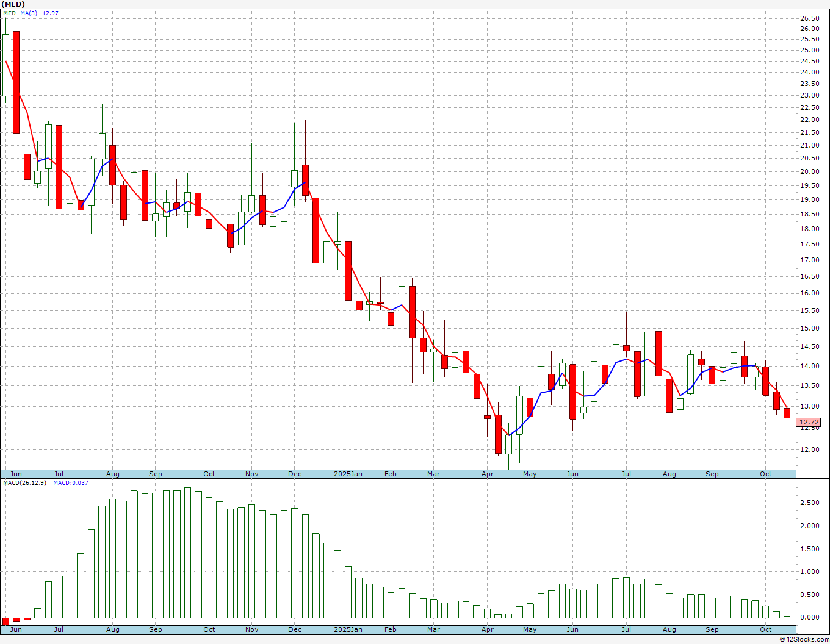Click the 20.00 price axis label

click(810, 171)
